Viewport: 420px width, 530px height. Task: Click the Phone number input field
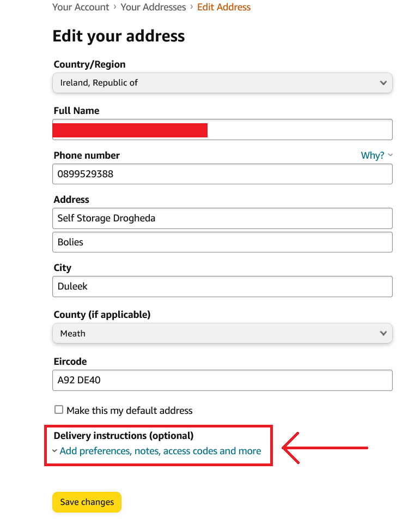click(222, 174)
